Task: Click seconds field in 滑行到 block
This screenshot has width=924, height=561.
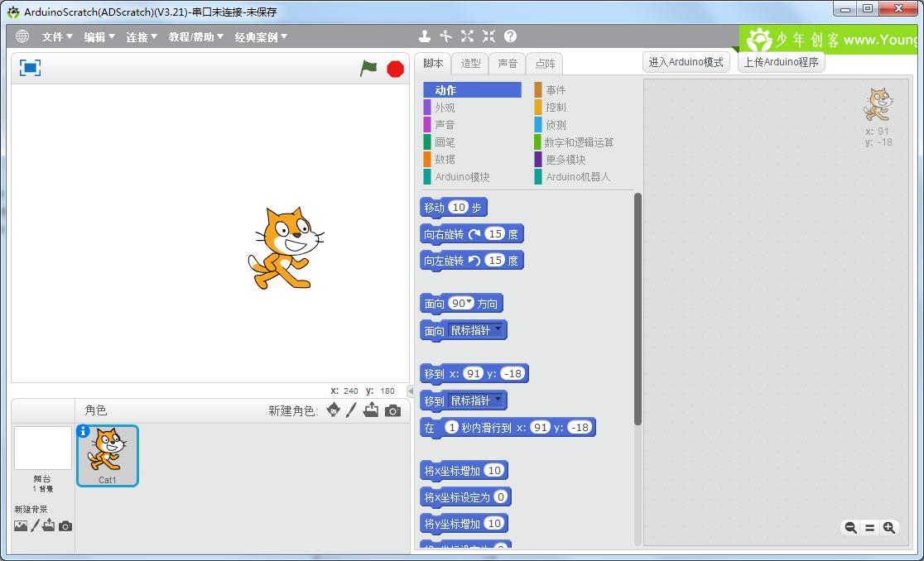Action: coord(451,428)
